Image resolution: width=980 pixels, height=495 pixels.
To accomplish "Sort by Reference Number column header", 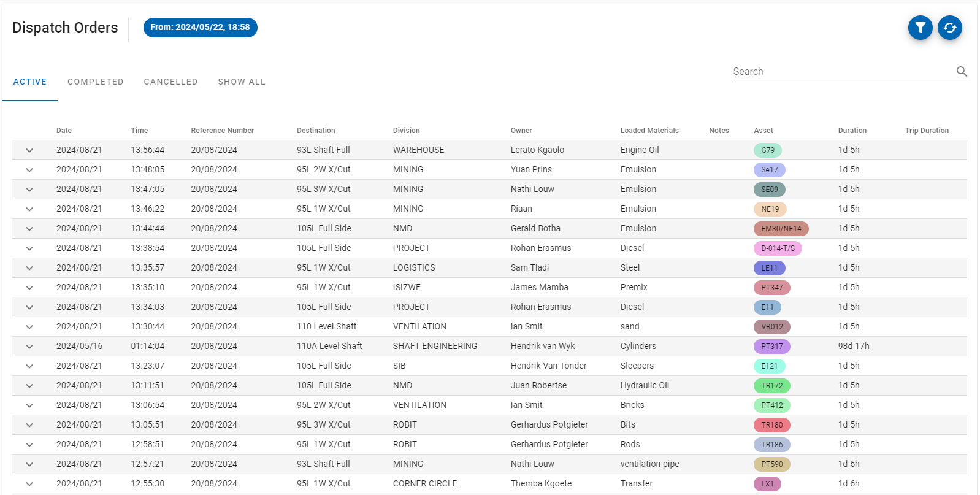I will (x=222, y=131).
